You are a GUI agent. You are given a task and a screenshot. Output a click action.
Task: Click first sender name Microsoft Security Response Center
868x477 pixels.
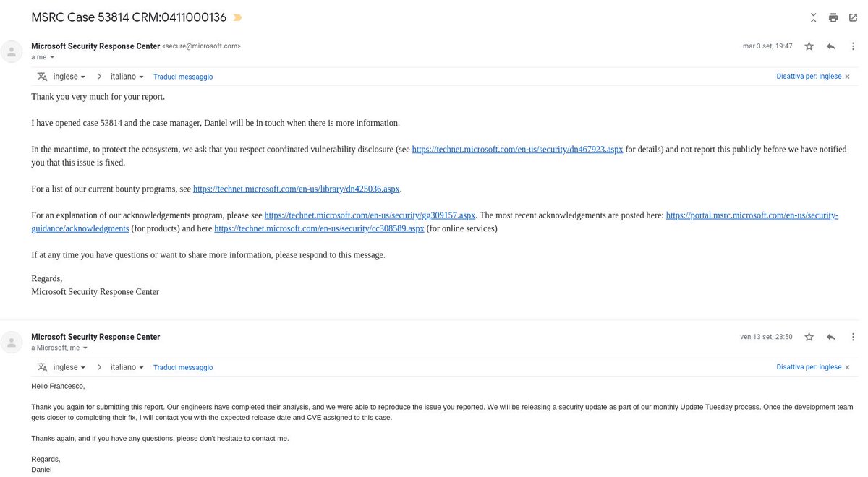[x=95, y=46]
